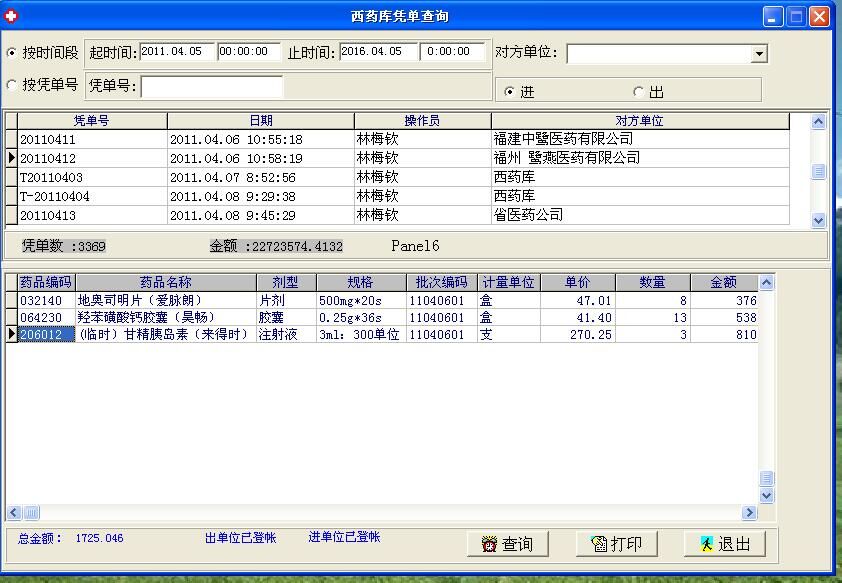This screenshot has width=842, height=583.
Task: Click the 凭单数 :3369 label
Action: [x=63, y=246]
